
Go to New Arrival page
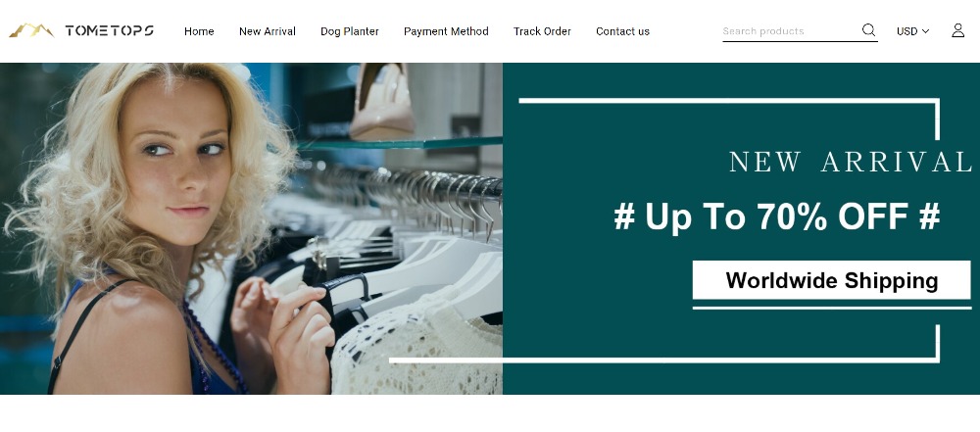coord(267,31)
